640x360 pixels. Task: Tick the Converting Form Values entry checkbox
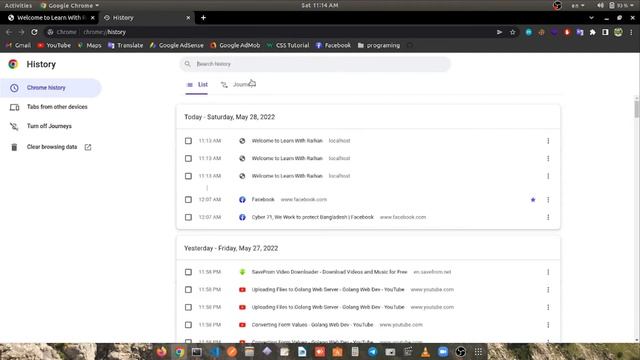point(188,325)
